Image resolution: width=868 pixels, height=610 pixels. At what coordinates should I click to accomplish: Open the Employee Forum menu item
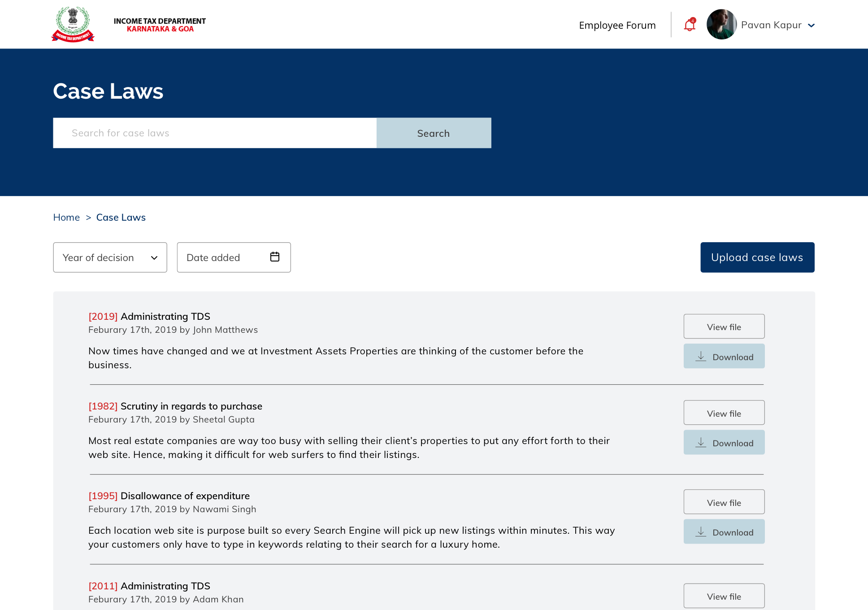pos(617,25)
